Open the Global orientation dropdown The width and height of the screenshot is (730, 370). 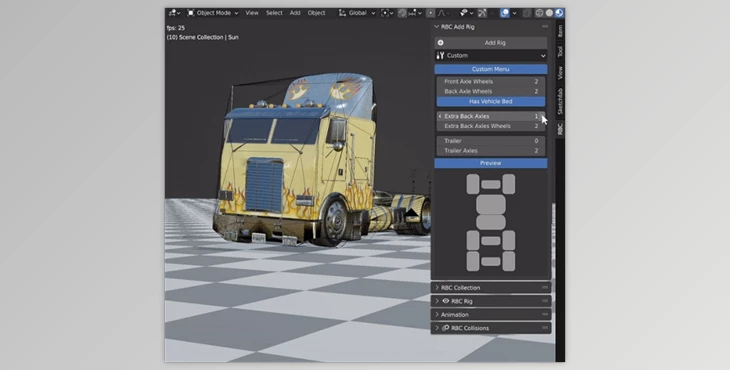[358, 13]
